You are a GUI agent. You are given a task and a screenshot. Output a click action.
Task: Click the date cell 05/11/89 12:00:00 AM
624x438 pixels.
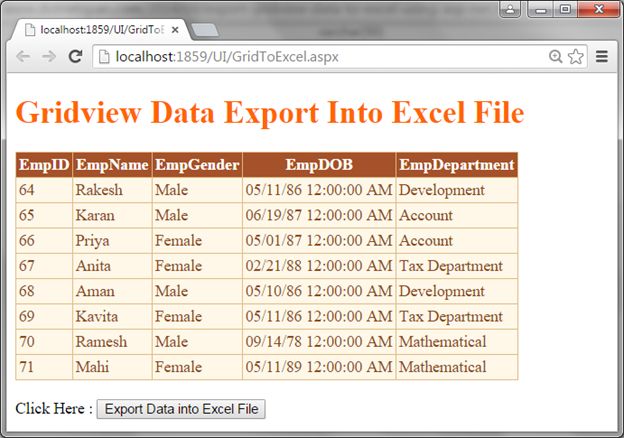(x=319, y=367)
